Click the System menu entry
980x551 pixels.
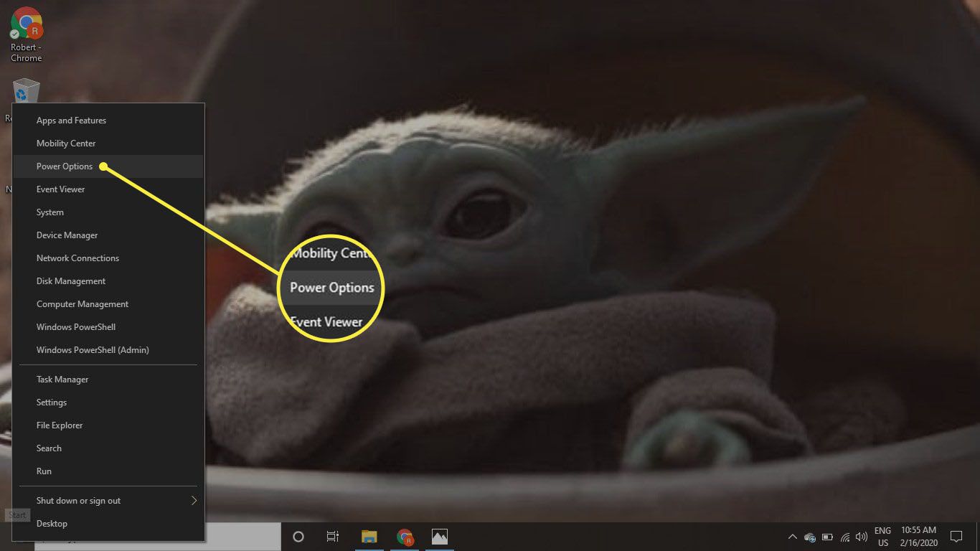(108, 212)
